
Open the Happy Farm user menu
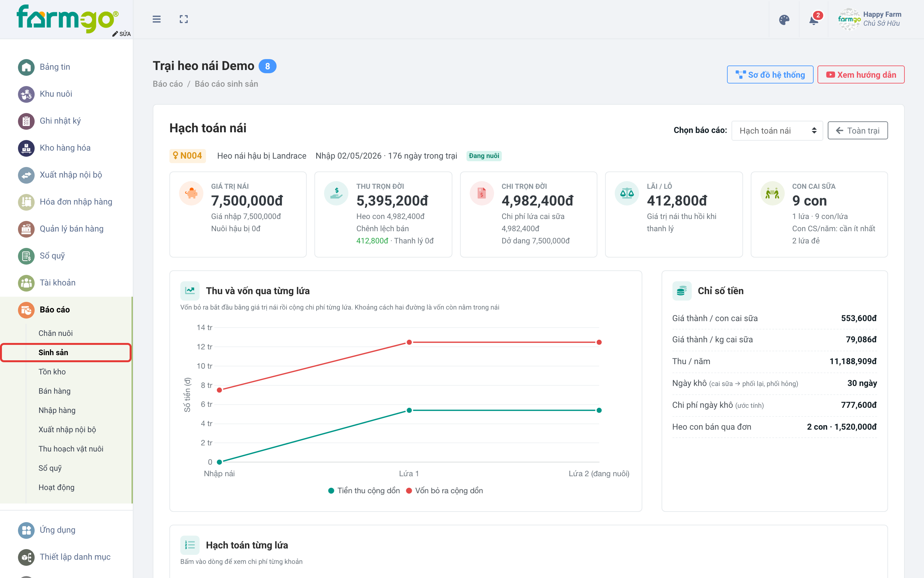coord(870,19)
